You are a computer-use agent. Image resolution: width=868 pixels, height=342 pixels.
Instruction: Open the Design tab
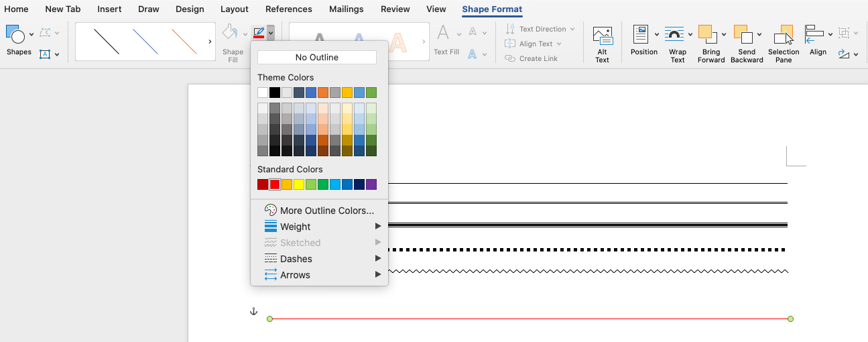tap(190, 9)
